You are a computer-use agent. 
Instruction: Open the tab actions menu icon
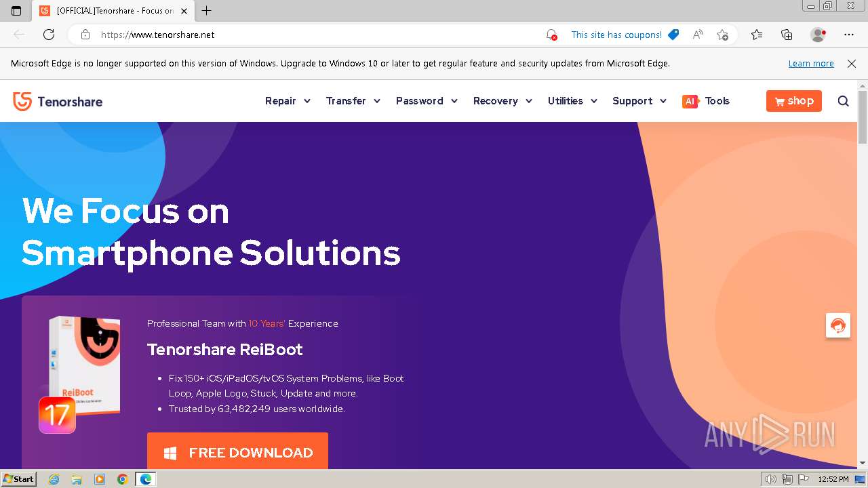coord(16,11)
